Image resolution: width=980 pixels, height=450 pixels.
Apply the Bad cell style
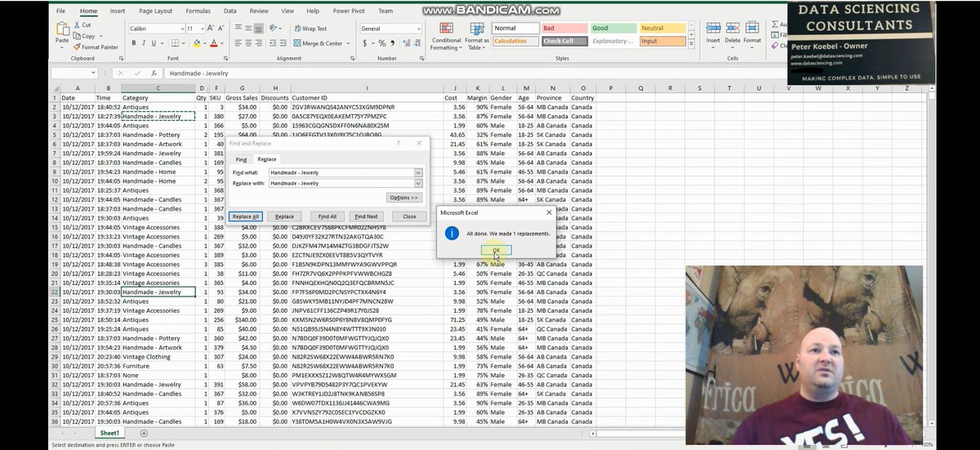click(x=563, y=29)
